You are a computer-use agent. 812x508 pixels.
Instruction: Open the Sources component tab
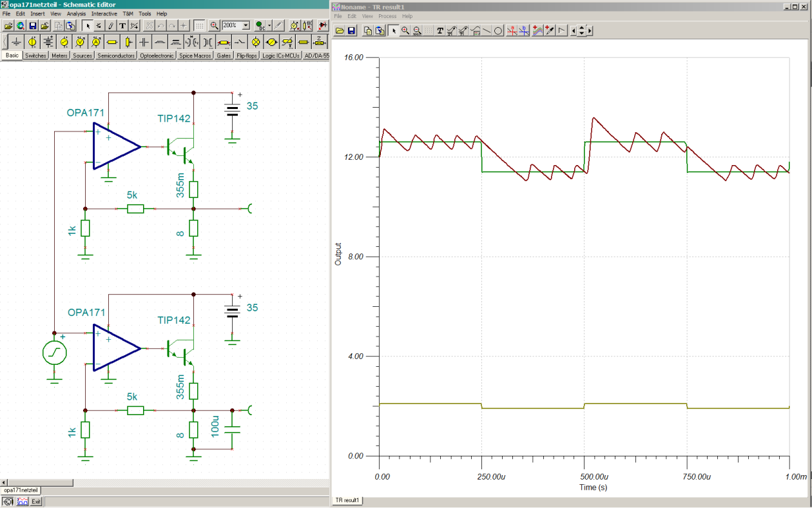[x=82, y=56]
